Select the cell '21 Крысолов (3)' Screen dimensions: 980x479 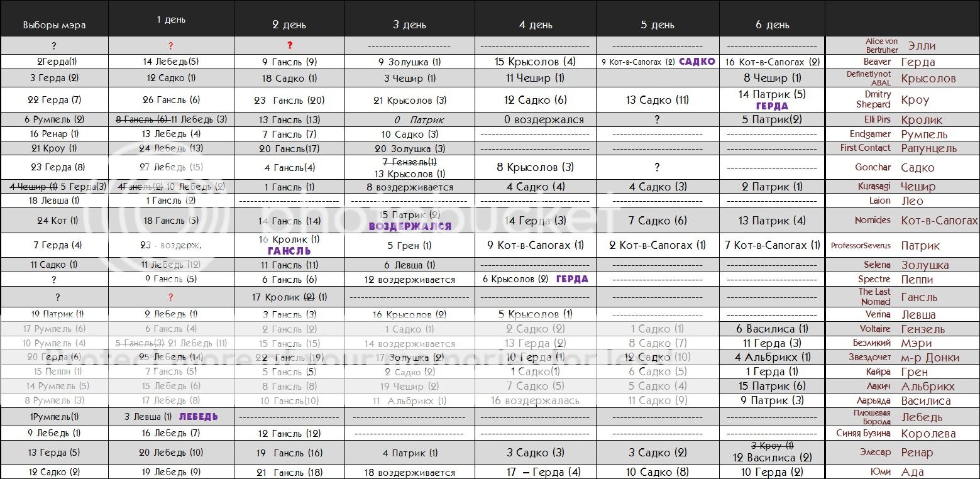[409, 100]
